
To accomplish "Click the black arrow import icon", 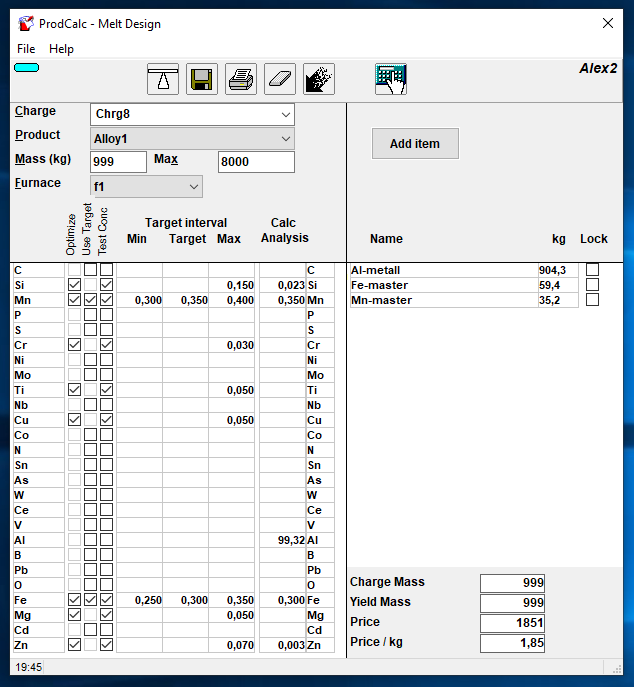I will (319, 79).
